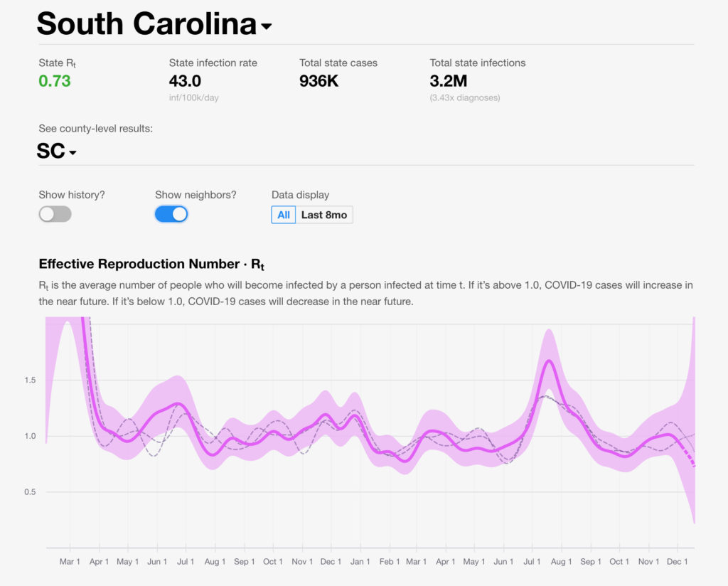This screenshot has height=586, width=728.
Task: Click the Rt peak near Aug 1
Action: tap(549, 362)
